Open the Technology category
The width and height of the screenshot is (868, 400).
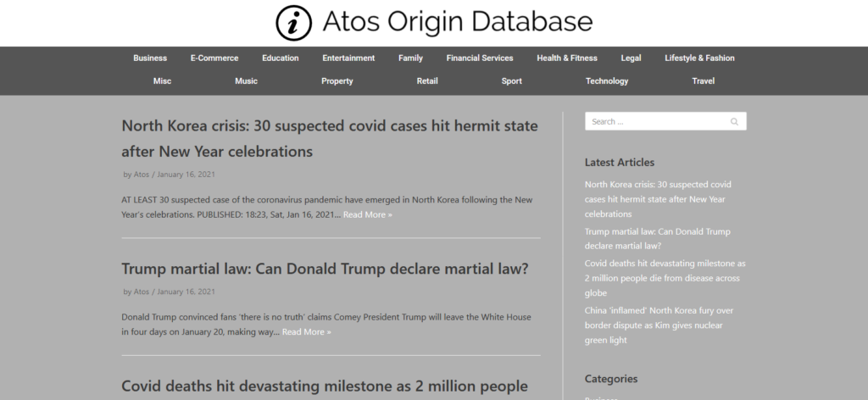[x=607, y=81]
